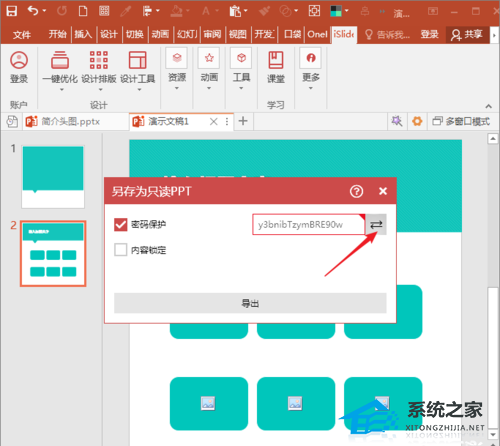Expand the 设计排版 dropdown arrow
Viewport: 500px width, 446px height.
click(100, 90)
